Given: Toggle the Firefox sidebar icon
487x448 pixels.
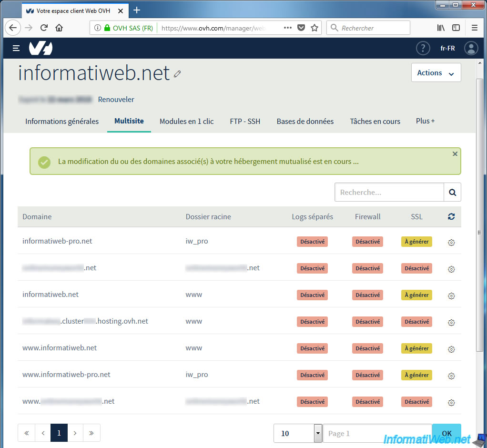Looking at the screenshot, I should 456,28.
